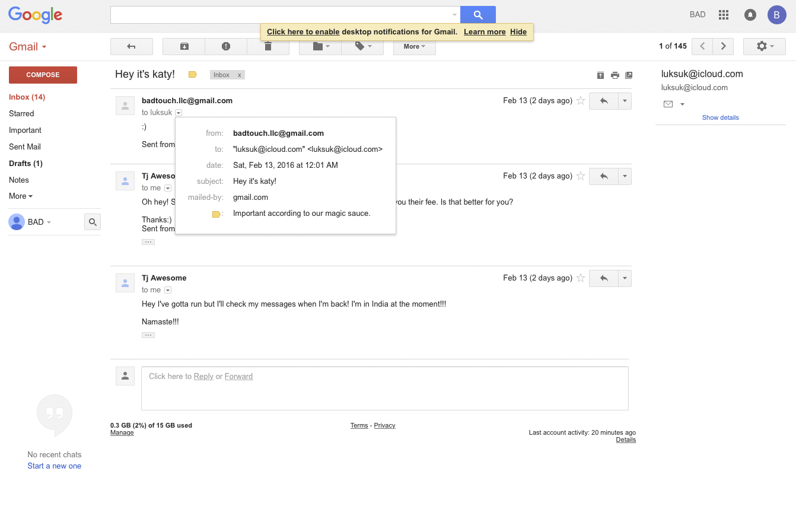Open Terms link in footer
This screenshot has width=796, height=532.
[x=359, y=426]
